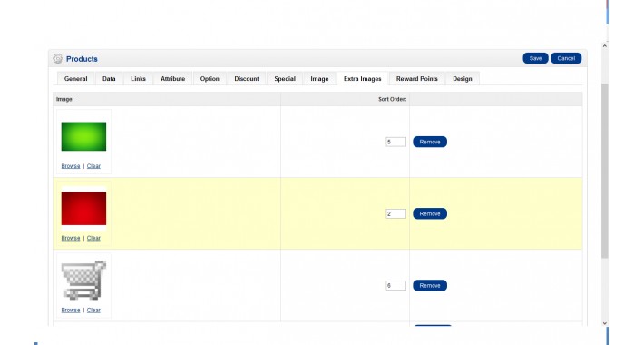Remove the green image row
This screenshot has height=345, width=644.
point(430,142)
